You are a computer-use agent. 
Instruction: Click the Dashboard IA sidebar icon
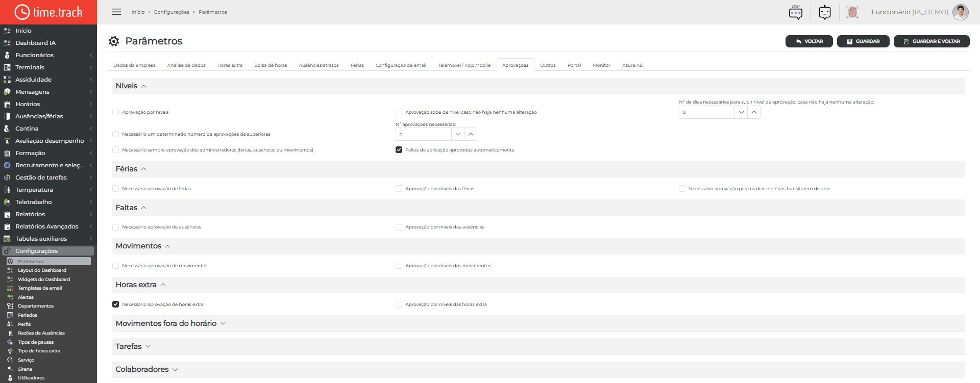point(7,43)
